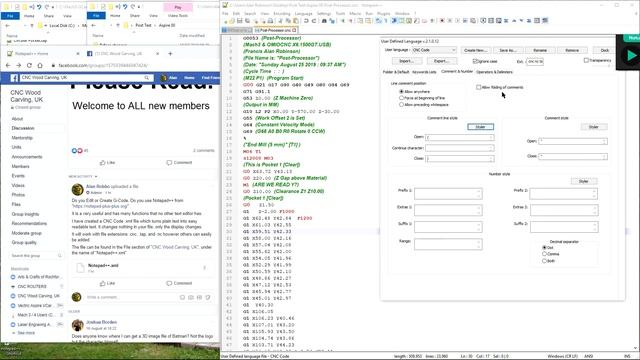Open options menu on Notepad++.xml file
Screen dimensions: 640x360
(204, 268)
